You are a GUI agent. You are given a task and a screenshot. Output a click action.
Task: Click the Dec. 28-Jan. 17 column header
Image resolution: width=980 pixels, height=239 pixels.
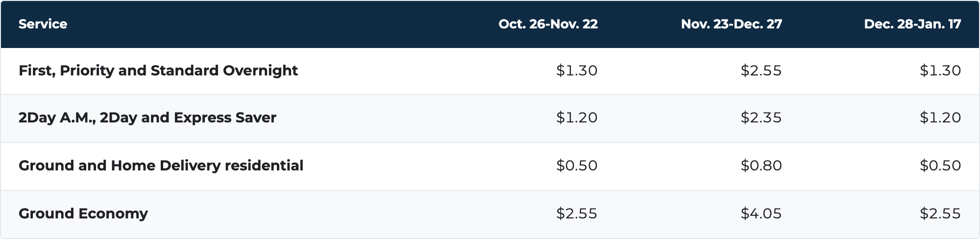point(912,24)
